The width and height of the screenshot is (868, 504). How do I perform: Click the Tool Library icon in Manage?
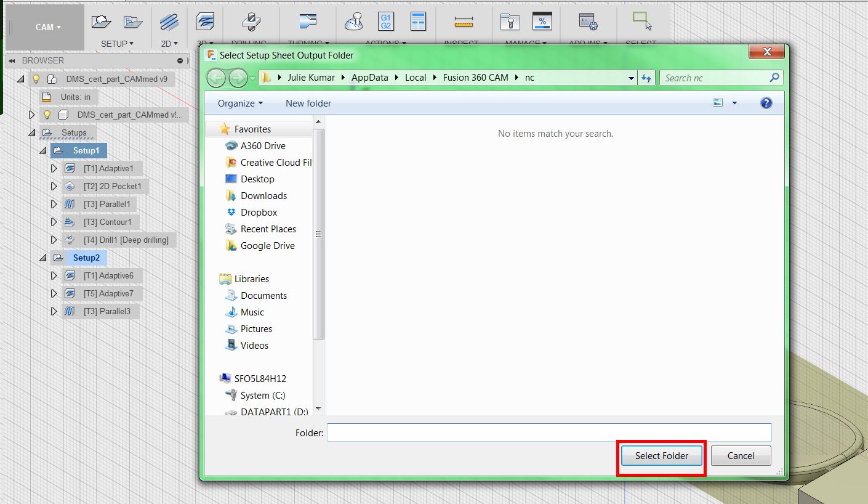click(x=510, y=22)
